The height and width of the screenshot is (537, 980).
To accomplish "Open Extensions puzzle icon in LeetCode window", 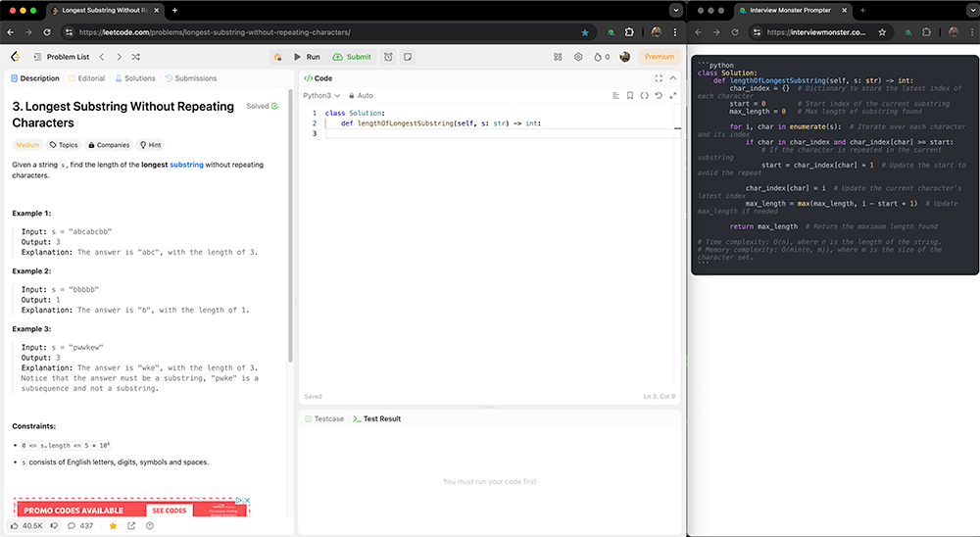I will tap(629, 32).
